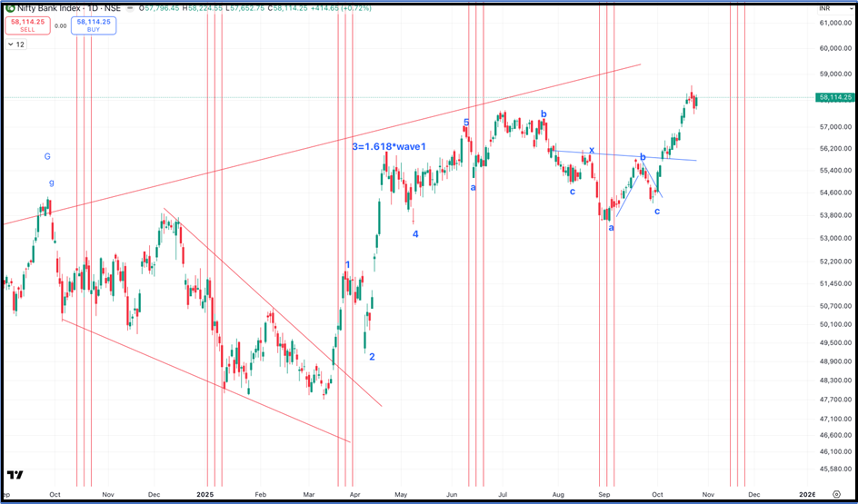Click the high value H58,224.55
Viewport: 858px width, 504px height.
pos(202,9)
